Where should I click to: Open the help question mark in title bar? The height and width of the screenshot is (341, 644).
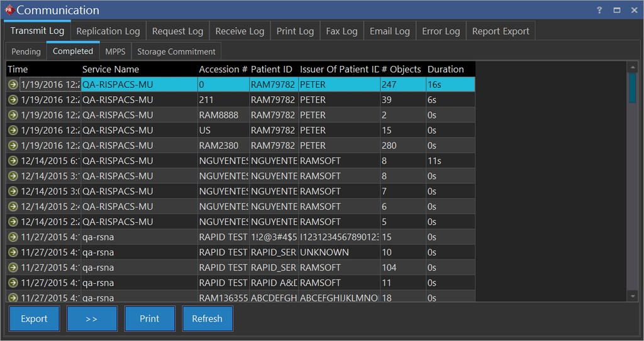coord(599,11)
